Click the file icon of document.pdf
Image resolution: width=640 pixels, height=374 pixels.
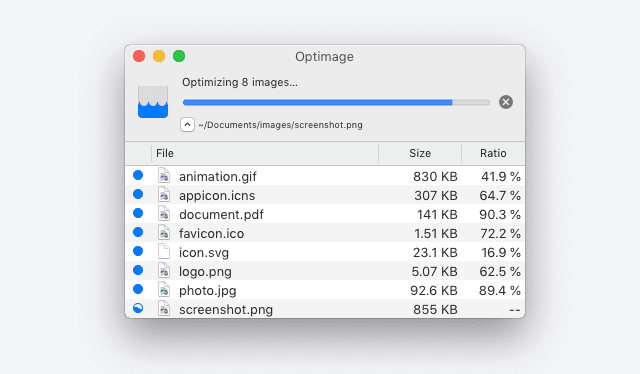point(164,214)
